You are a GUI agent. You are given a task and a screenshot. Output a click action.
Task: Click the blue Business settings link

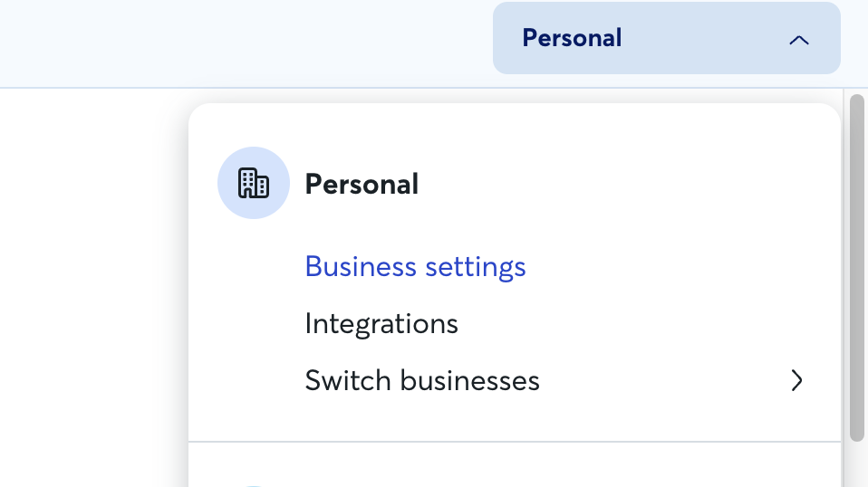415,267
